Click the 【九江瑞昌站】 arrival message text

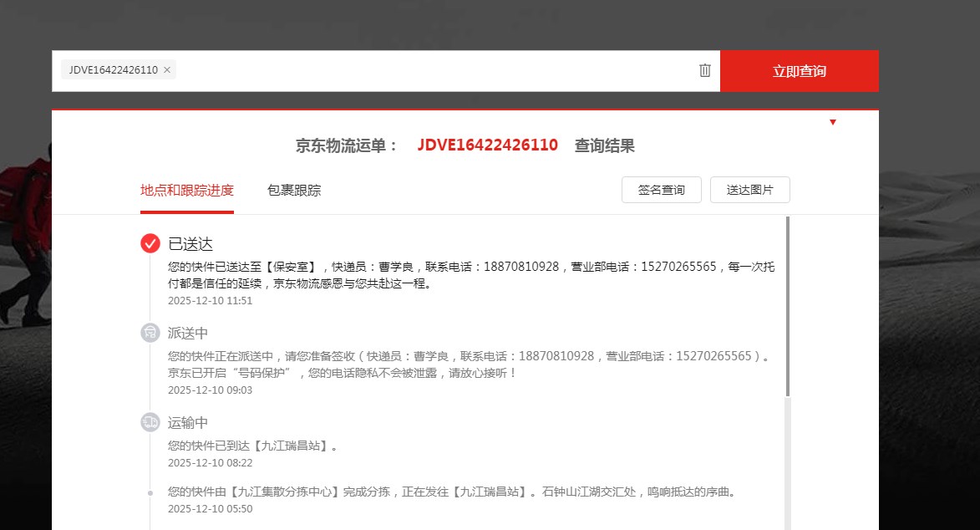tap(252, 446)
